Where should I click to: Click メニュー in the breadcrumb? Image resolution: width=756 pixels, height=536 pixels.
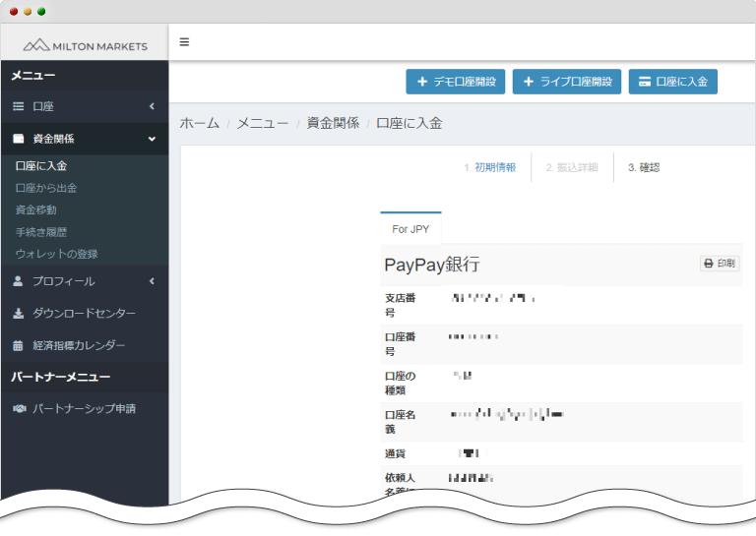[263, 123]
